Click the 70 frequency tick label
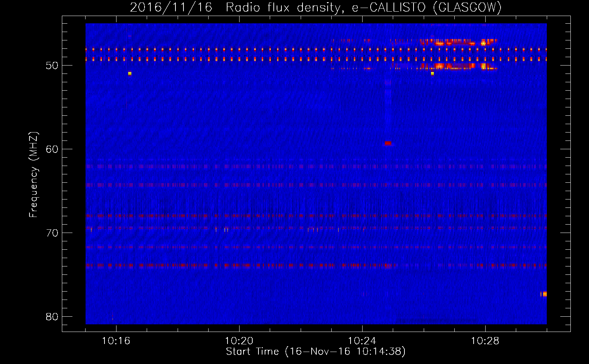 pyautogui.click(x=52, y=233)
